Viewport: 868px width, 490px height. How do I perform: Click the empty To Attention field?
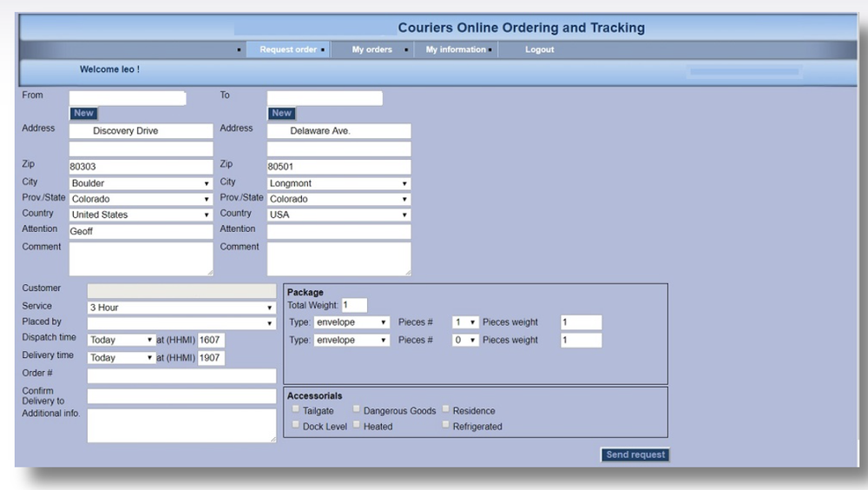[339, 231]
